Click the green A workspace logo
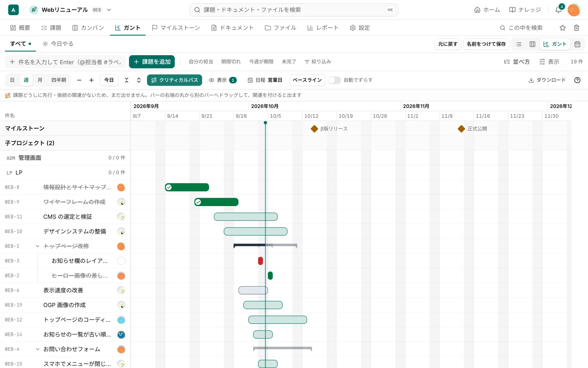Screen dimensions: 588x368 [x=13, y=10]
